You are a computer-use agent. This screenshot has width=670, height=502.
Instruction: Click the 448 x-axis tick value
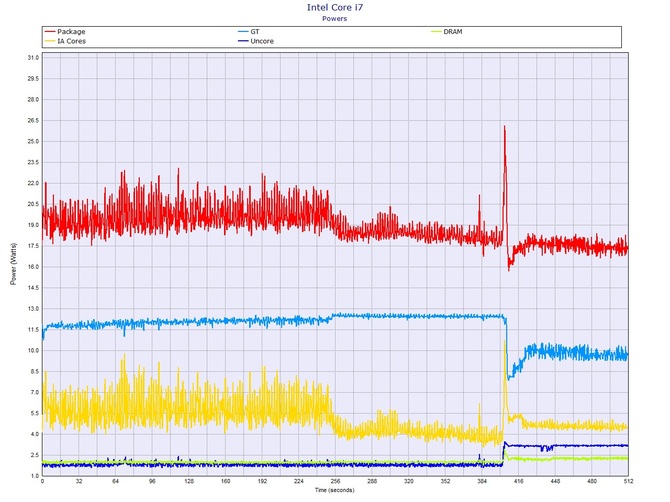tap(555, 481)
